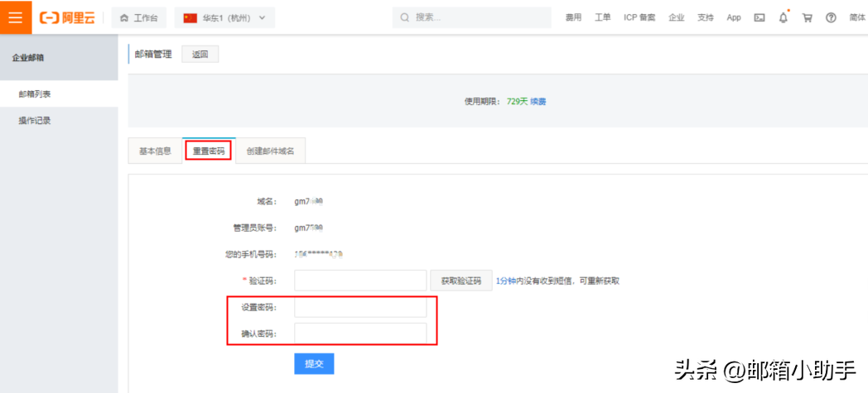The height and width of the screenshot is (393, 868).
Task: Open the 工单 menu
Action: point(603,17)
